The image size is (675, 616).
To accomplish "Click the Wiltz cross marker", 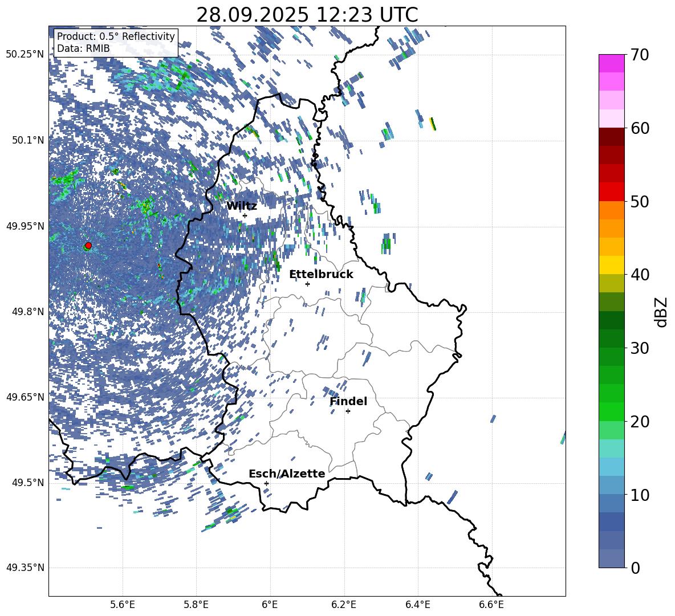I will pyautogui.click(x=245, y=215).
